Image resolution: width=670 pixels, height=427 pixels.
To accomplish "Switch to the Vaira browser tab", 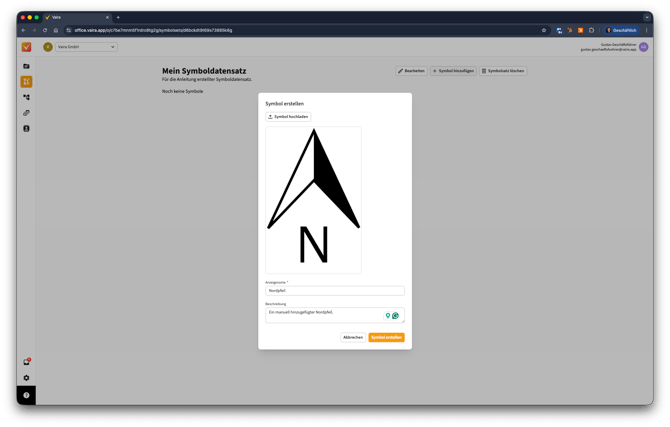I will click(75, 17).
